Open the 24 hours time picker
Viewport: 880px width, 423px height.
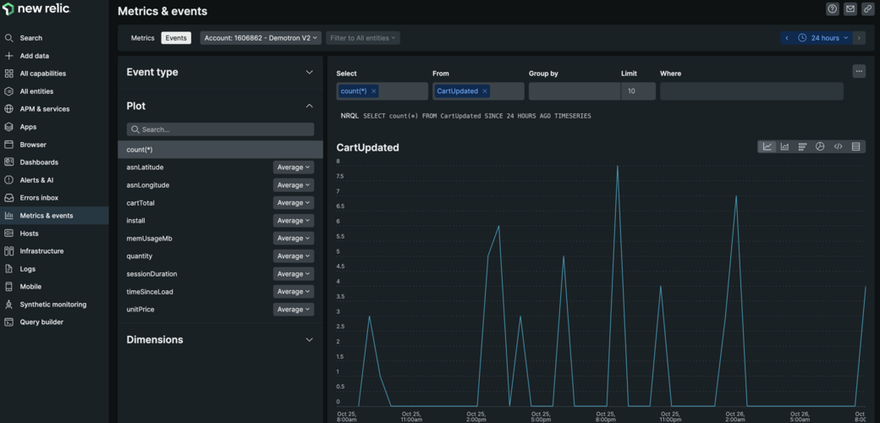[824, 38]
